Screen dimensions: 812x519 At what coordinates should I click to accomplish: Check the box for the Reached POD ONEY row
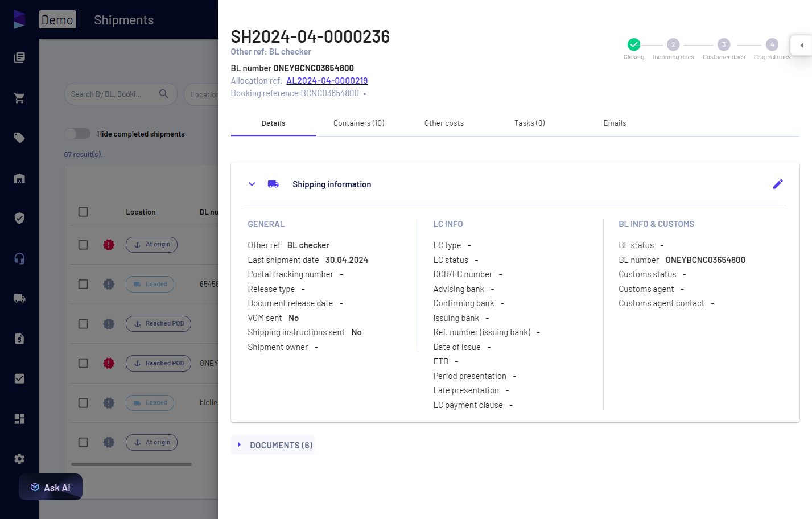pyautogui.click(x=83, y=363)
